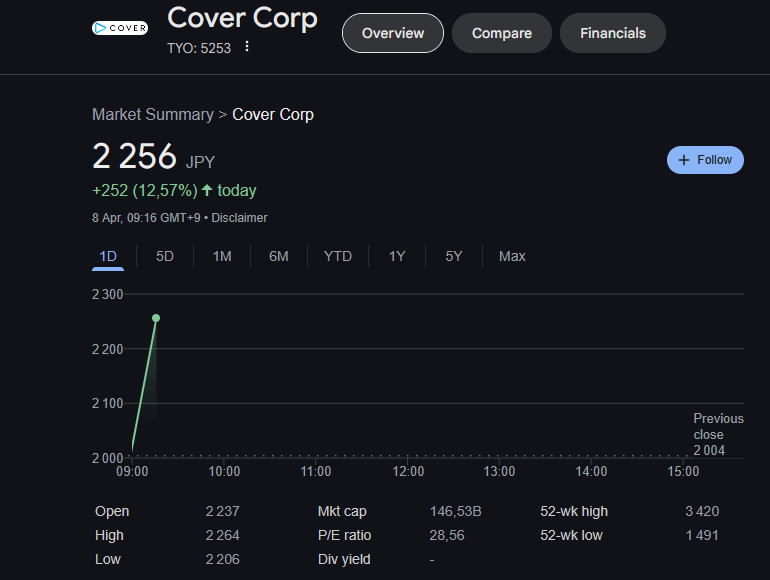The height and width of the screenshot is (580, 770).
Task: Click the Follow button
Action: 705,160
